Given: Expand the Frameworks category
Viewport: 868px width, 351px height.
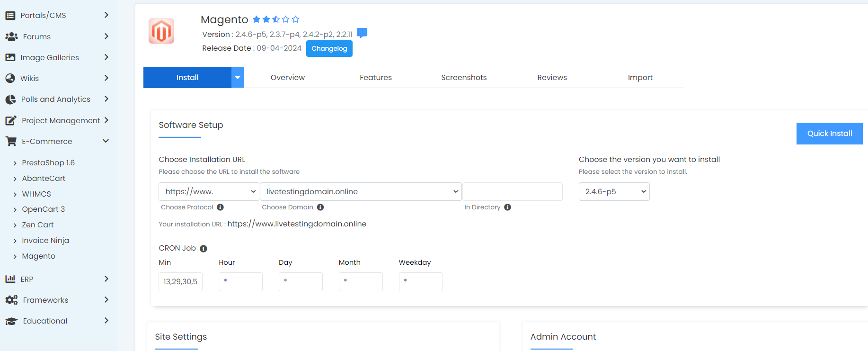Looking at the screenshot, I should tap(106, 299).
